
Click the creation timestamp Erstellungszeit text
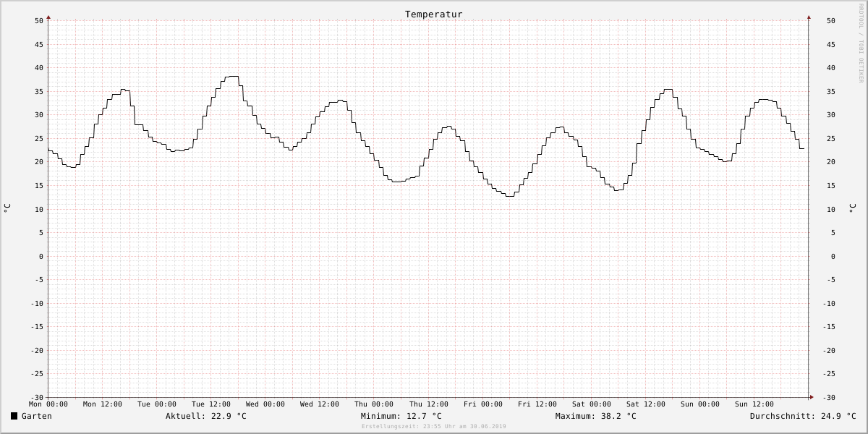pos(434,427)
